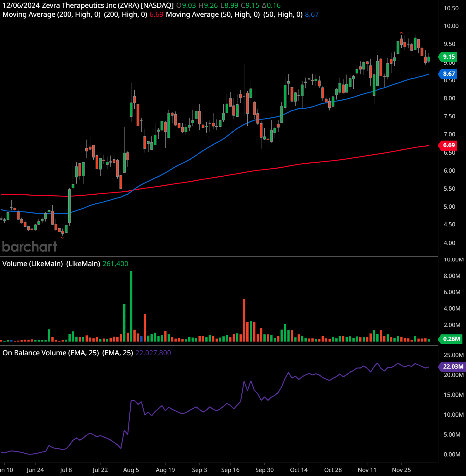Screen dimensions: 466x476
Task: Open the On Balance Volume indicator label
Action: (x=68, y=353)
